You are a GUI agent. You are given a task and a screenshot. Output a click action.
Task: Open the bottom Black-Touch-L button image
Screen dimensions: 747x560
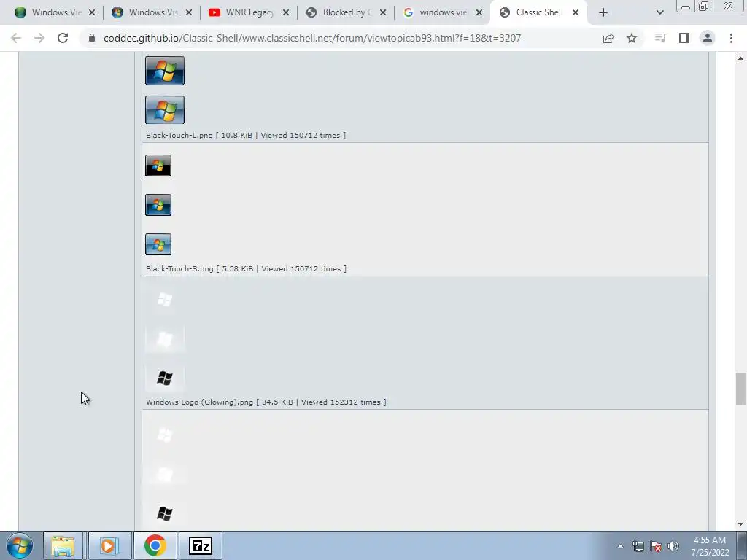(165, 109)
